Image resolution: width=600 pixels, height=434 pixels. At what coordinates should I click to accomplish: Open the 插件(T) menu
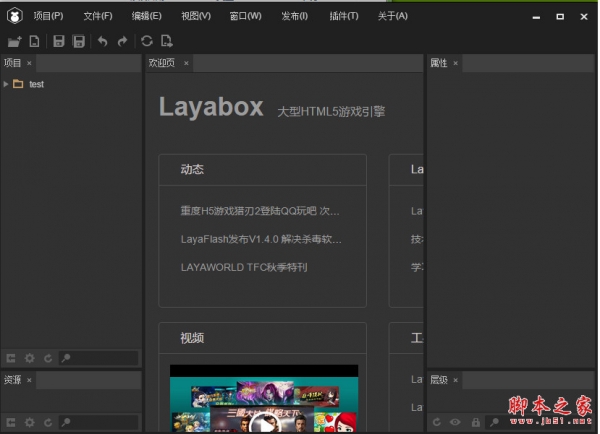click(x=344, y=16)
